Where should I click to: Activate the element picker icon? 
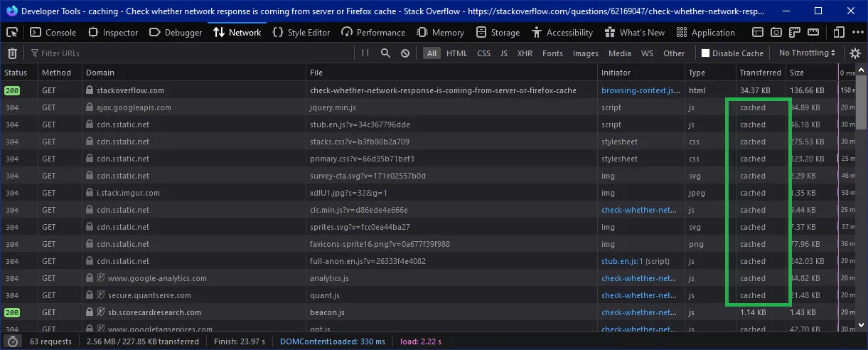click(x=12, y=33)
